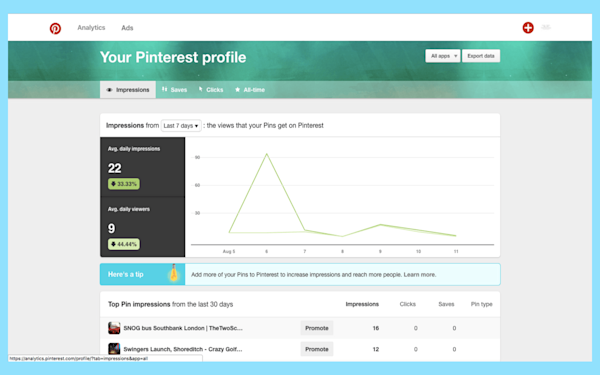Click the pin icon on Saves tab

(x=165, y=89)
